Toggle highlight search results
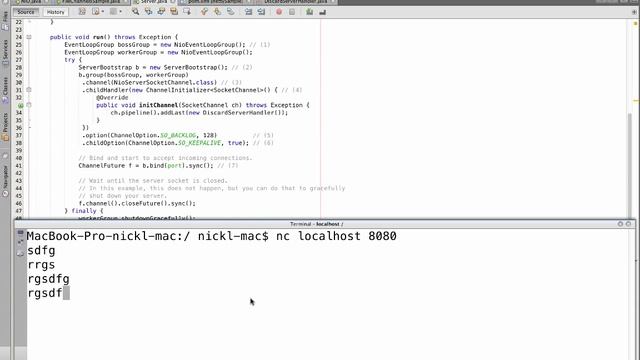Viewport: 640px width, 360px height. click(174, 12)
